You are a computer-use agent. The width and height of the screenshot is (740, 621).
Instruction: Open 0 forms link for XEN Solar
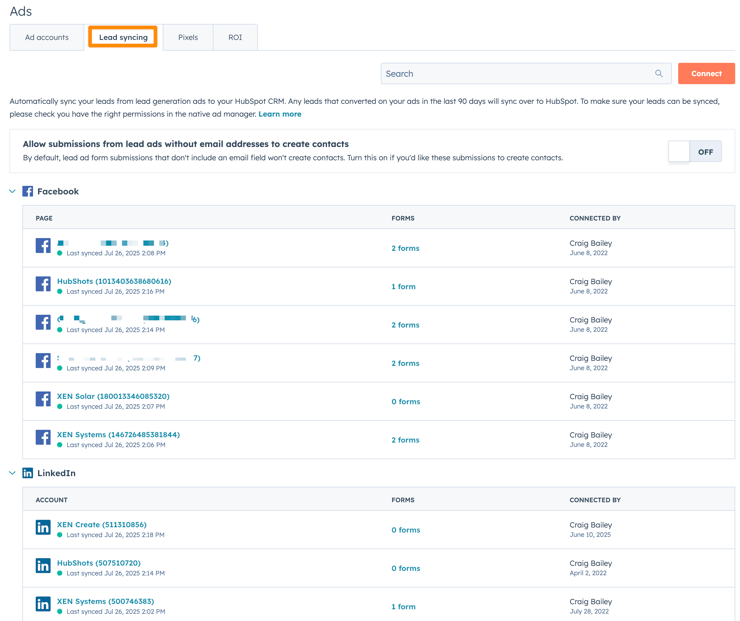click(406, 402)
